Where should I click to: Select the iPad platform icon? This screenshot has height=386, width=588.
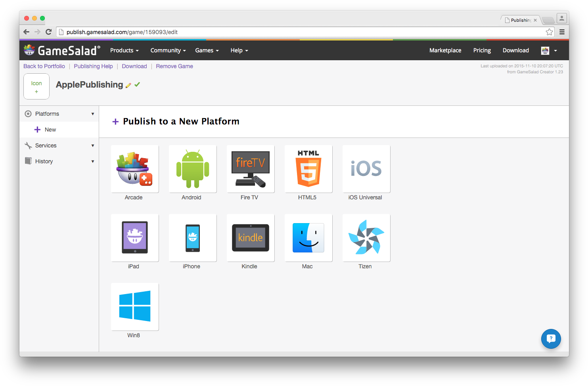coord(135,238)
